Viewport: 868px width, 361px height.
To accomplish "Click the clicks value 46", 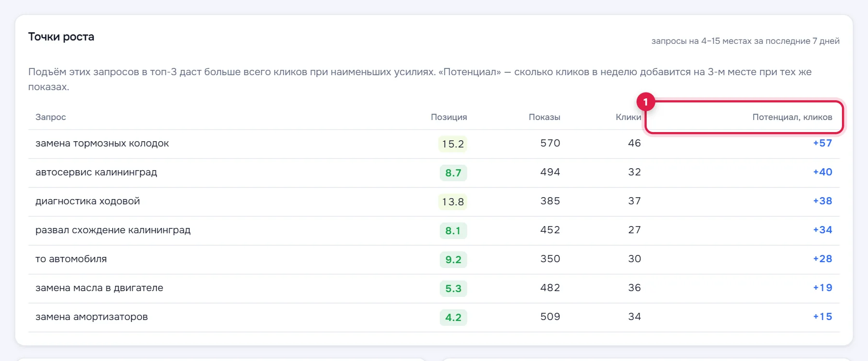I will (635, 143).
